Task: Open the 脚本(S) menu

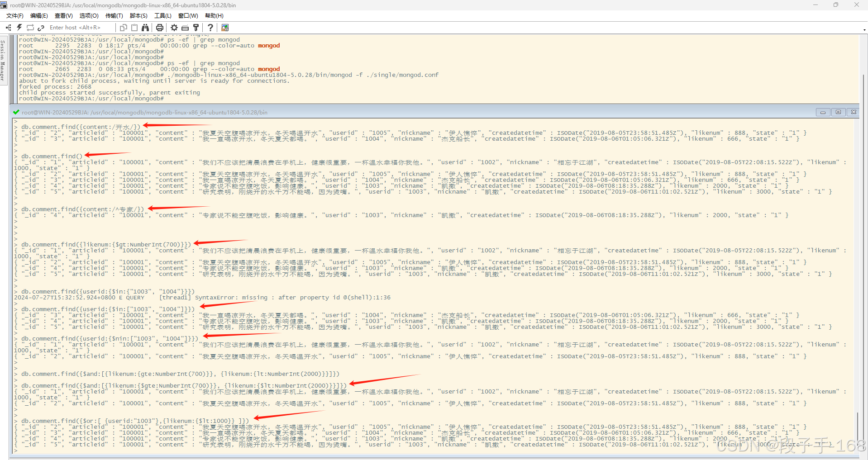Action: [x=138, y=16]
